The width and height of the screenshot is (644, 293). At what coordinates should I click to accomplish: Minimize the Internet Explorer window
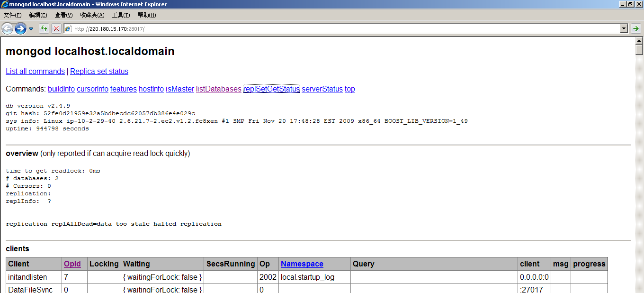point(622,4)
